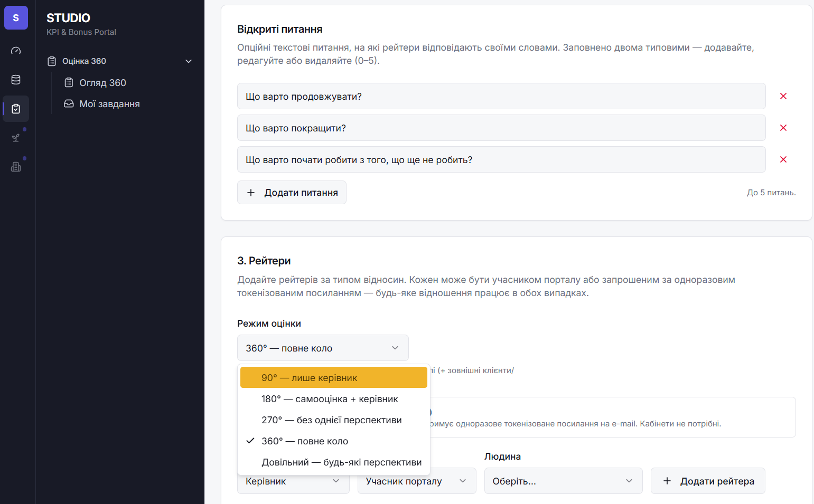This screenshot has height=504, width=814.
Task: Open the Учасник порталу dropdown
Action: pyautogui.click(x=417, y=481)
